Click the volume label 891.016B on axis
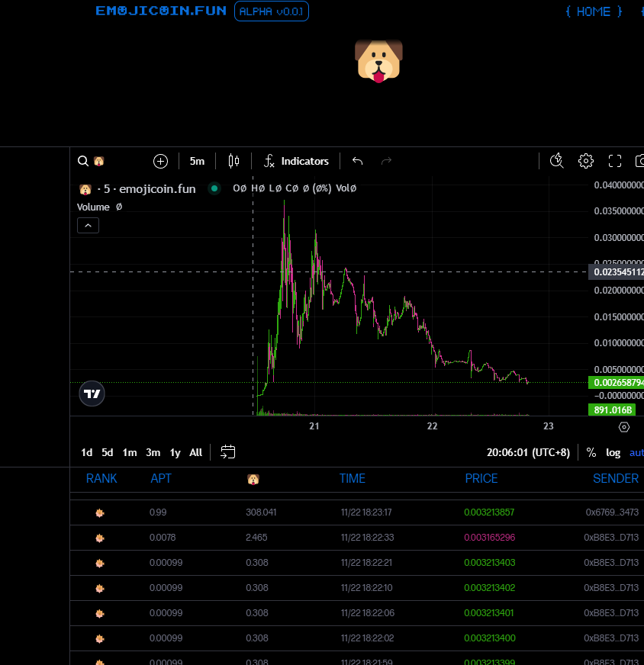Image resolution: width=644 pixels, height=665 pixels. click(612, 410)
